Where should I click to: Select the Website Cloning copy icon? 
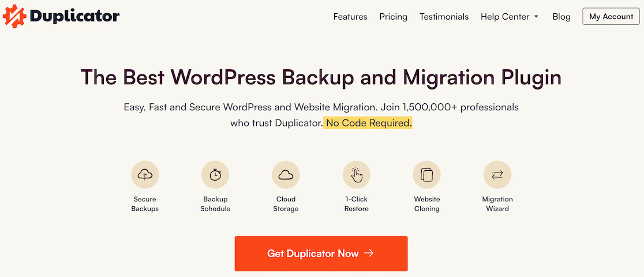coord(426,175)
